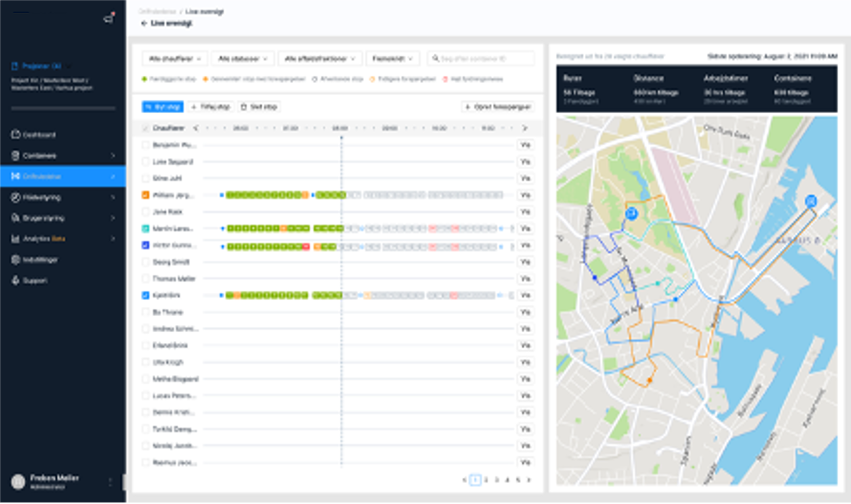Expand the Analytics submenu chevron
This screenshot has height=504, width=851.
(113, 239)
